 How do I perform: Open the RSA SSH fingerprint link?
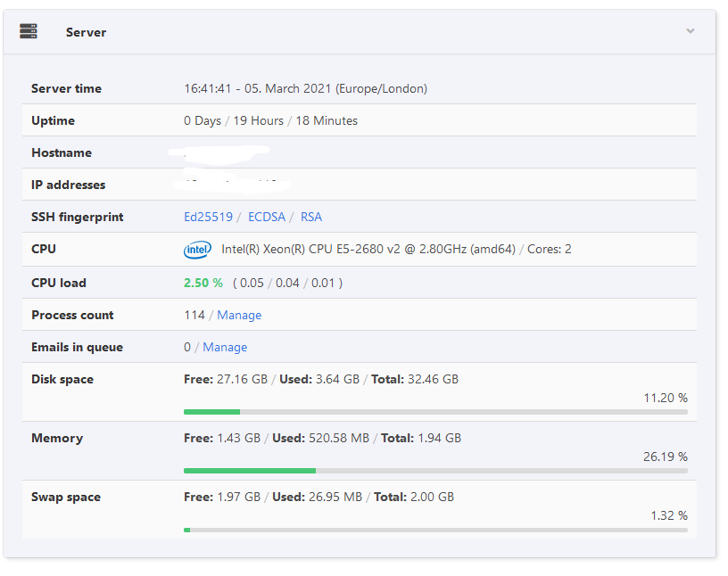pos(311,217)
